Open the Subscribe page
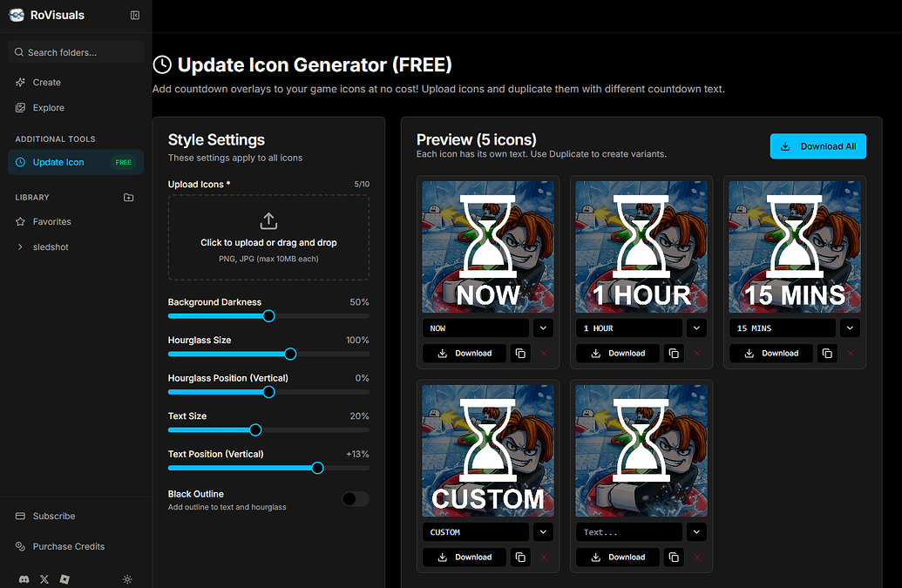Image resolution: width=902 pixels, height=588 pixels. tap(76, 517)
